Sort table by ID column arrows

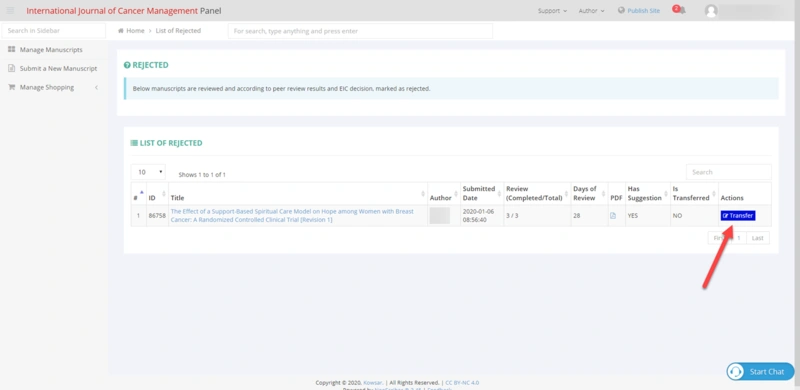164,193
